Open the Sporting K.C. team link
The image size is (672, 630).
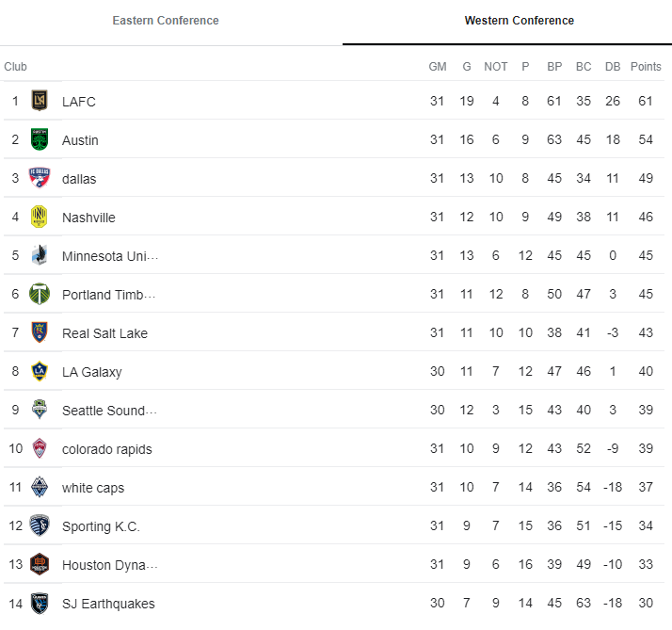point(101,526)
